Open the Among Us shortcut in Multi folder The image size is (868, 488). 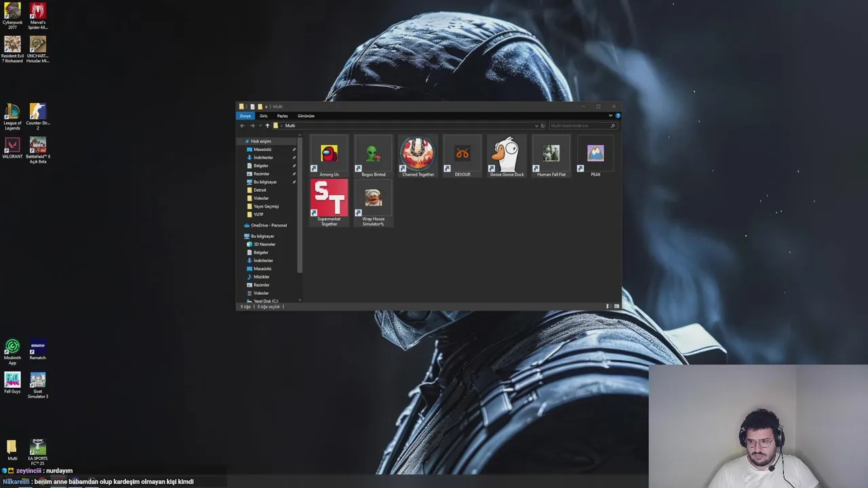329,157
